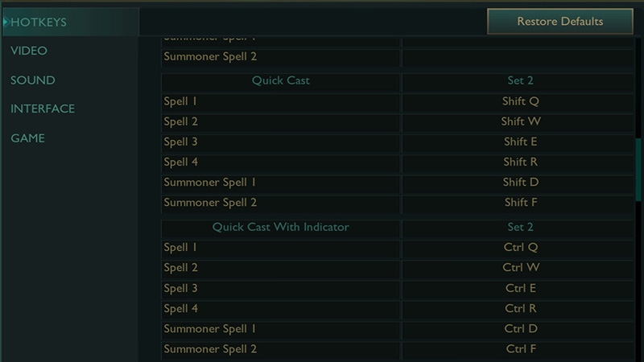Image resolution: width=644 pixels, height=362 pixels.
Task: Rebind the Shift R hotkey
Action: point(520,162)
